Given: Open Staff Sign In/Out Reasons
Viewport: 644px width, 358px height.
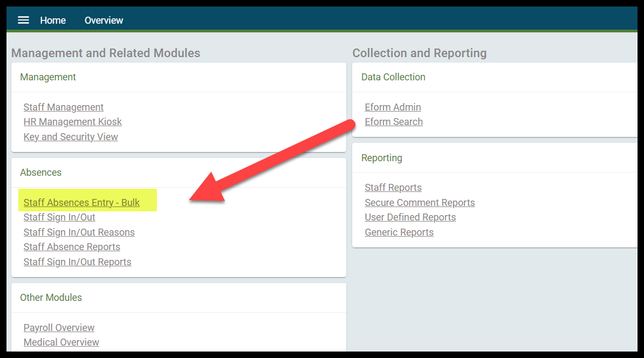Looking at the screenshot, I should (x=79, y=232).
